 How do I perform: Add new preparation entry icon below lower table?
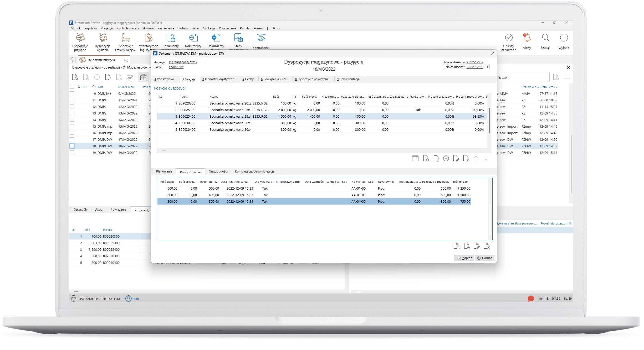point(467,246)
